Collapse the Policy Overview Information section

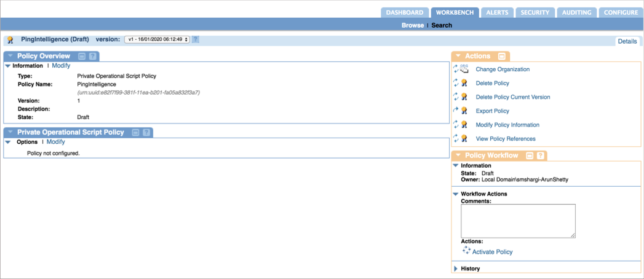coord(8,66)
